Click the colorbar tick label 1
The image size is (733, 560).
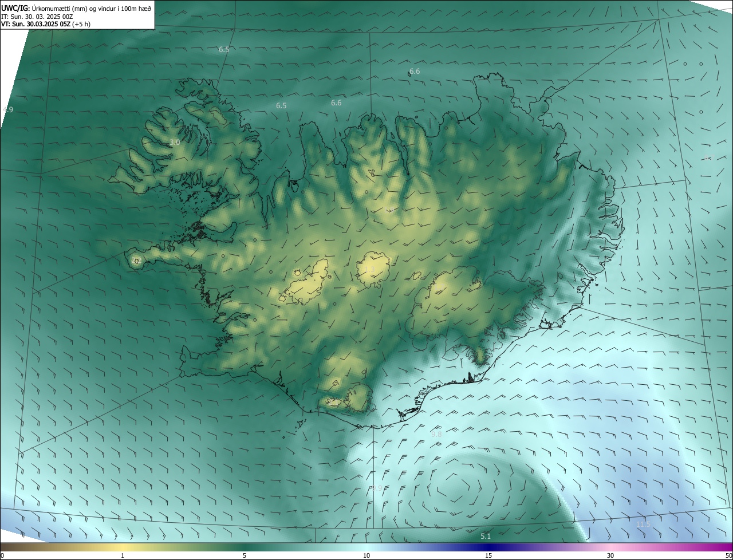tap(123, 555)
